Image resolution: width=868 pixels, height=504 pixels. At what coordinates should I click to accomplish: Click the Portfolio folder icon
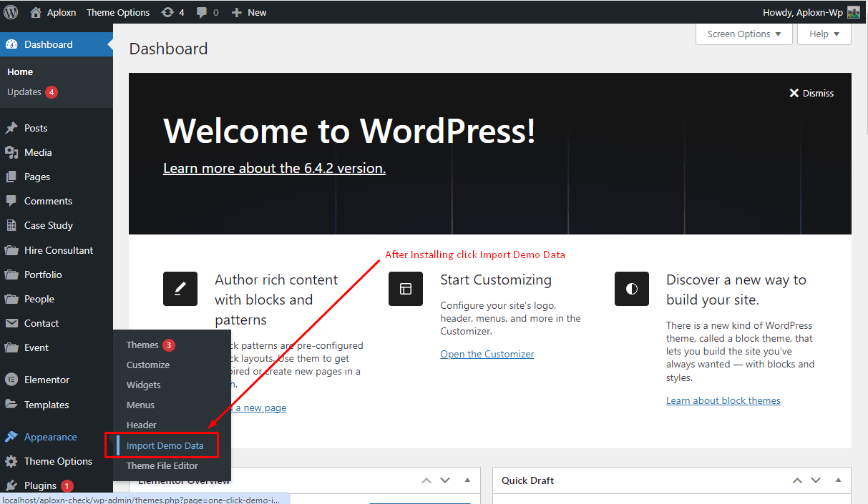coord(11,275)
